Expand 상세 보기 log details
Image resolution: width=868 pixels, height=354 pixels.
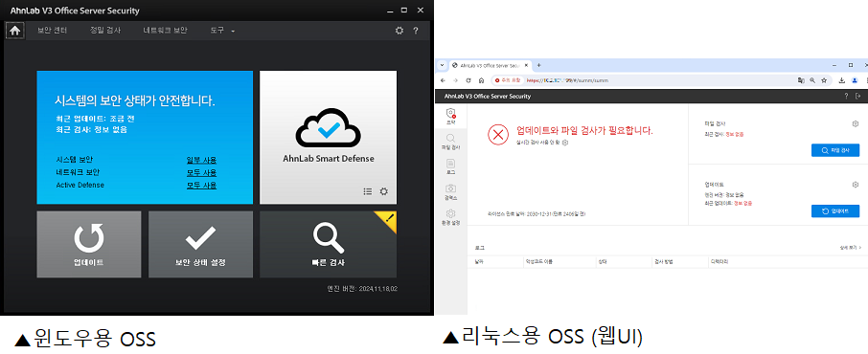851,249
